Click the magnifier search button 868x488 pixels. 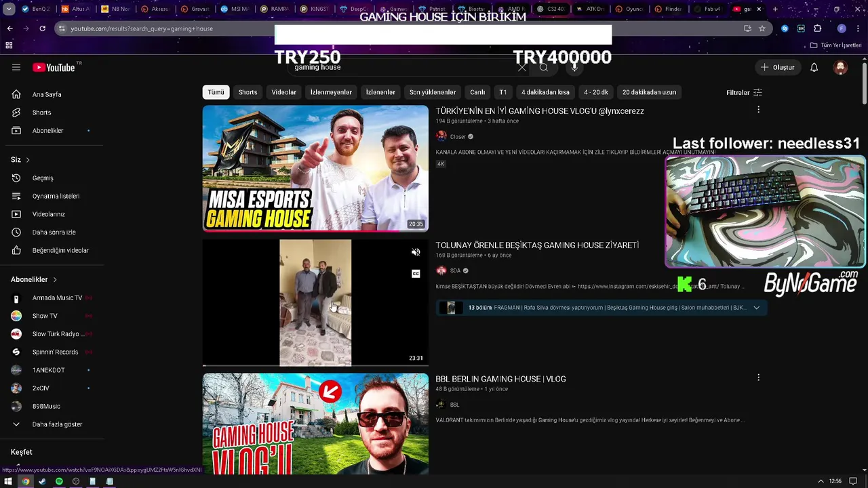click(x=544, y=67)
